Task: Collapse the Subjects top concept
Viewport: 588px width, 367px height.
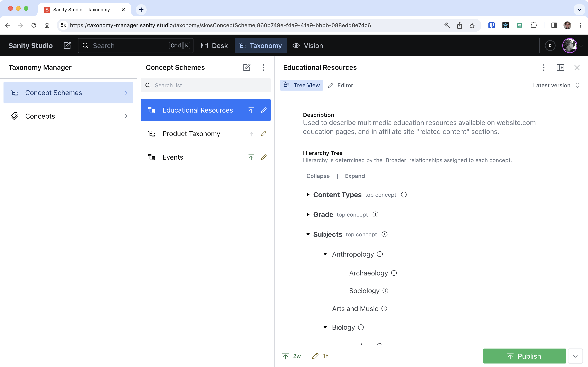Action: 308,234
